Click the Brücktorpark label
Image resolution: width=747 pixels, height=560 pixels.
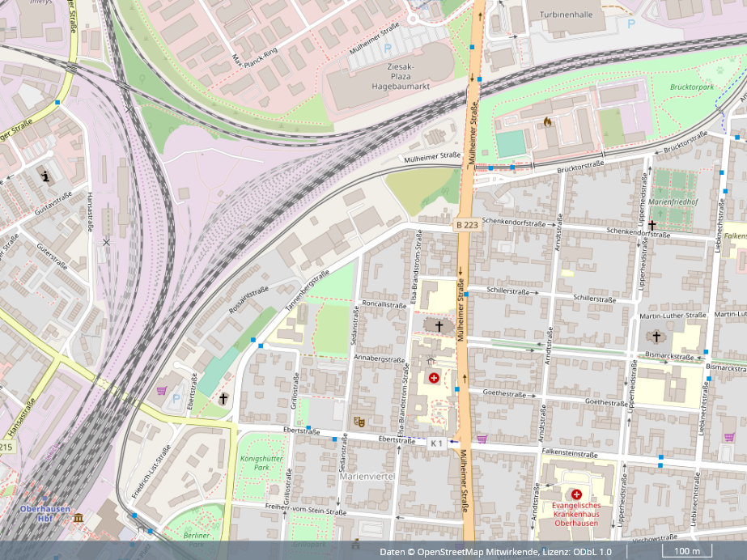pyautogui.click(x=692, y=87)
